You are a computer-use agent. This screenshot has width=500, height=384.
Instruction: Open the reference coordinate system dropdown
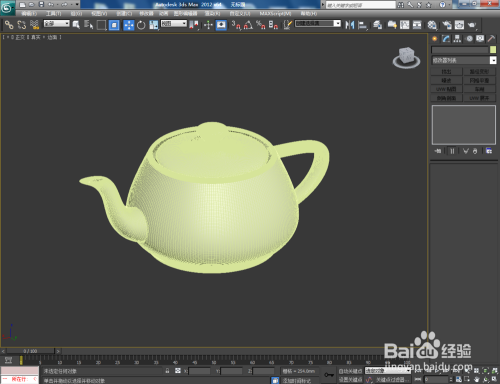click(x=174, y=24)
